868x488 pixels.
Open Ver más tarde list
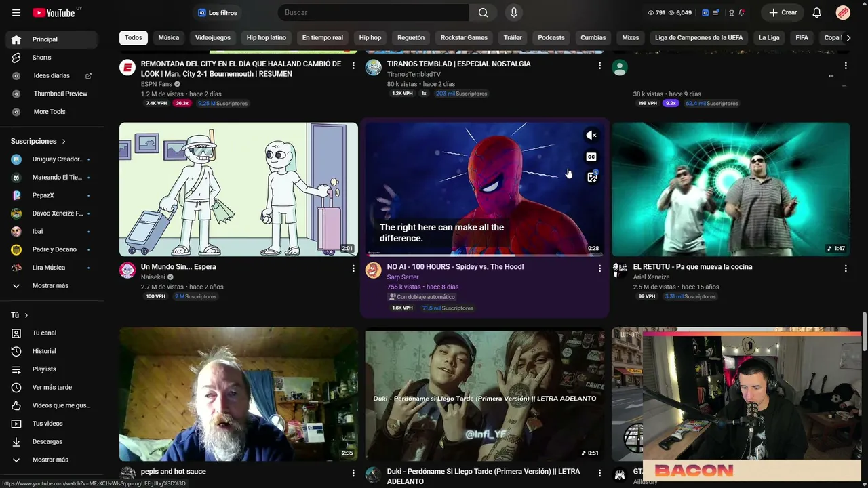pyautogui.click(x=52, y=388)
